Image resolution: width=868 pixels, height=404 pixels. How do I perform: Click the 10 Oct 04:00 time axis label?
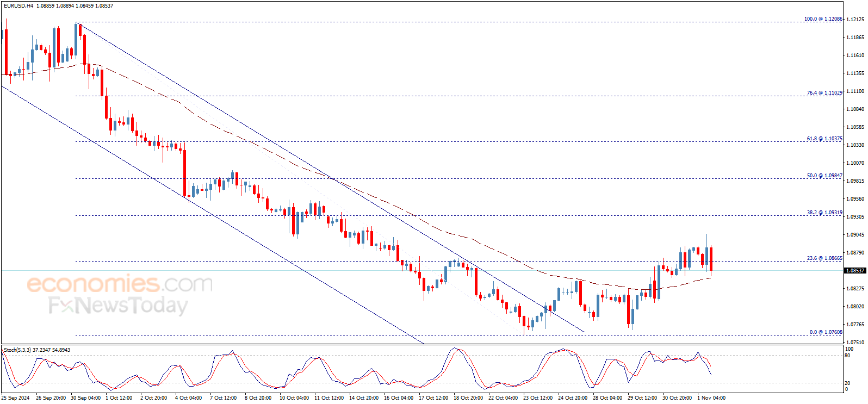294,398
